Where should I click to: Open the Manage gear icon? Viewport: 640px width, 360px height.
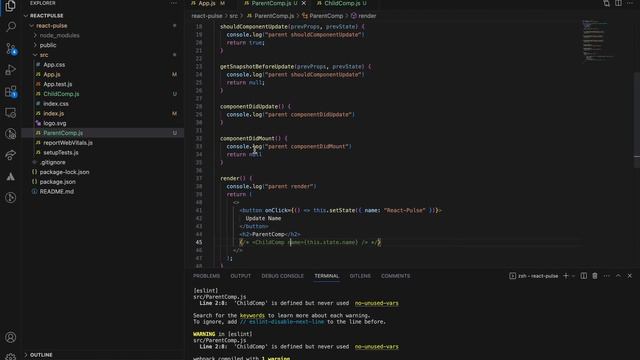[x=11, y=357]
